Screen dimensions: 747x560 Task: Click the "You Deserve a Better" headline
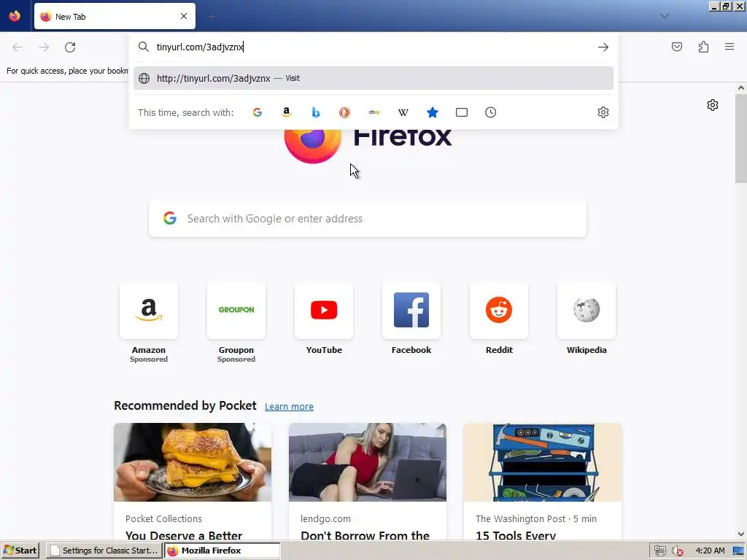pos(184,535)
